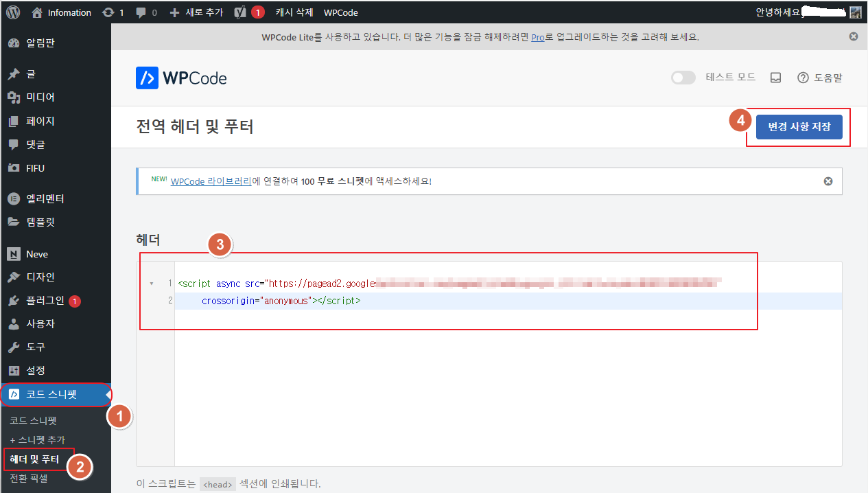The width and height of the screenshot is (868, 493).
Task: Collapse code fold arrow at line 1
Action: point(151,284)
